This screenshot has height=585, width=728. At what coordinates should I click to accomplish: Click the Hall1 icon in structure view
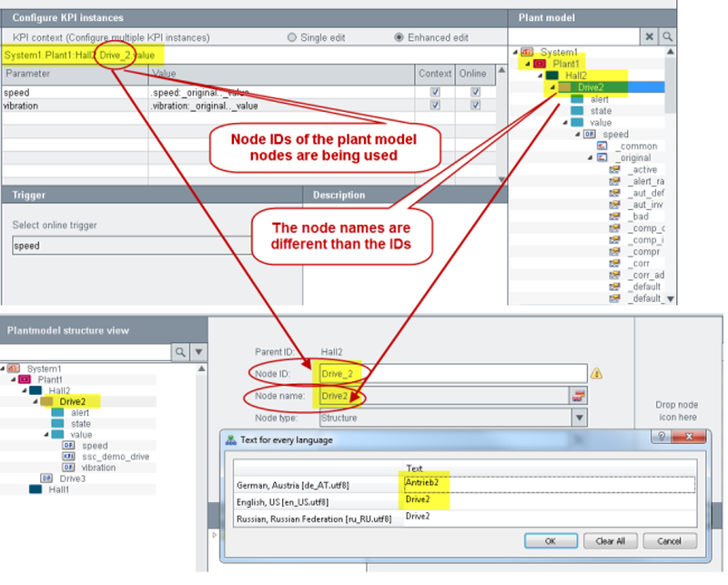click(35, 489)
